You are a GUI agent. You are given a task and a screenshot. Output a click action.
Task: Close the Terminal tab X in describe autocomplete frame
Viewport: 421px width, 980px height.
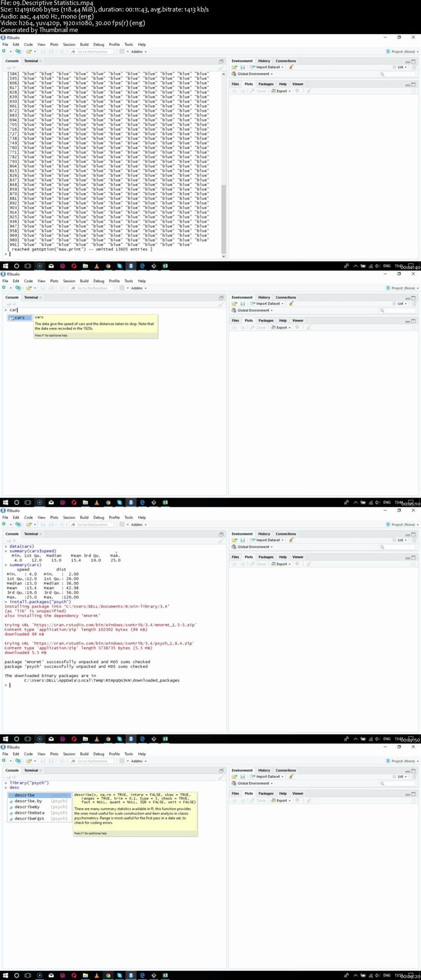(41, 770)
